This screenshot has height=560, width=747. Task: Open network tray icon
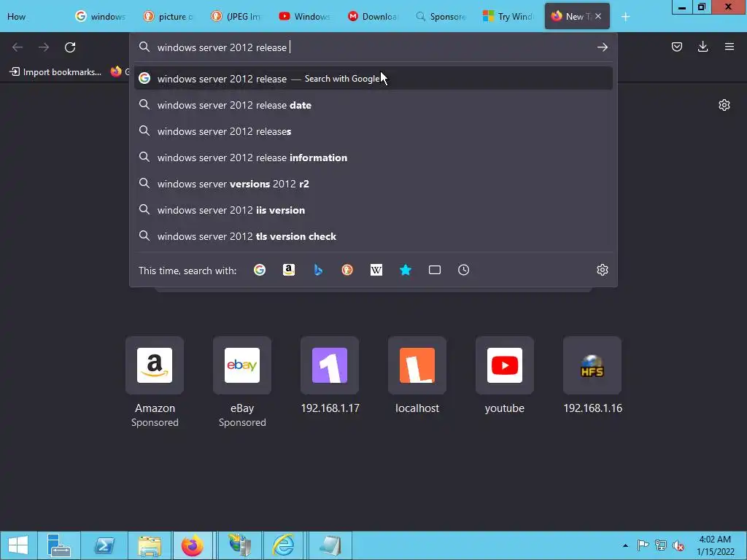coord(661,545)
